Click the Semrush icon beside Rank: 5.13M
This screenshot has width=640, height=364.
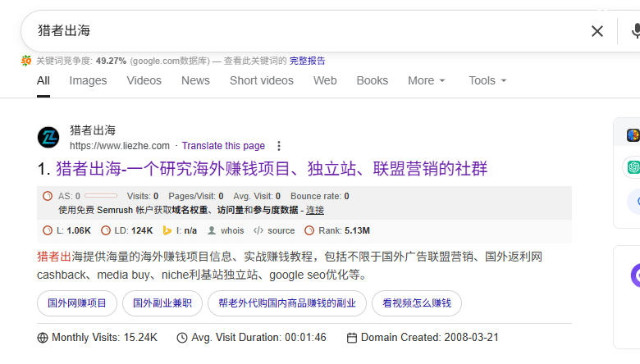click(x=309, y=230)
